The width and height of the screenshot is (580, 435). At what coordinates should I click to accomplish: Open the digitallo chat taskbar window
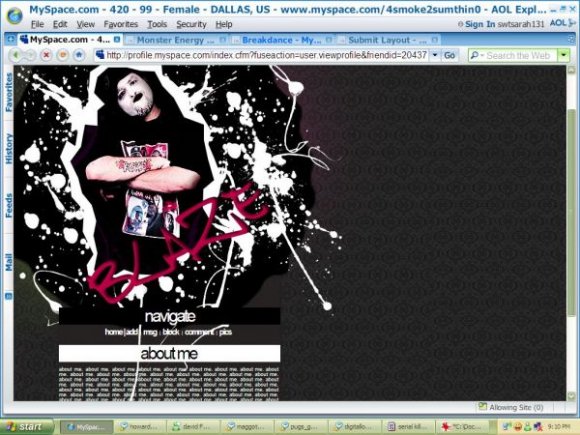click(355, 427)
